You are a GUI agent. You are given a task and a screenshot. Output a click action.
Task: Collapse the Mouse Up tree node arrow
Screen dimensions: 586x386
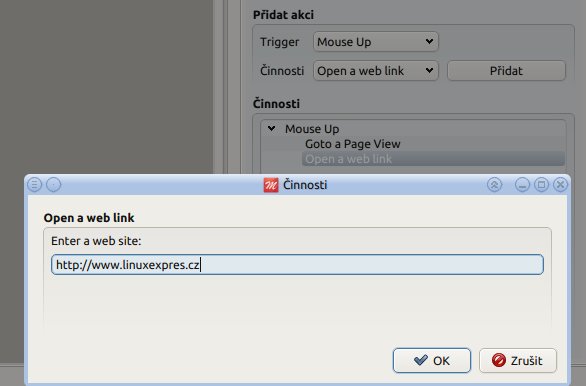tap(272, 129)
